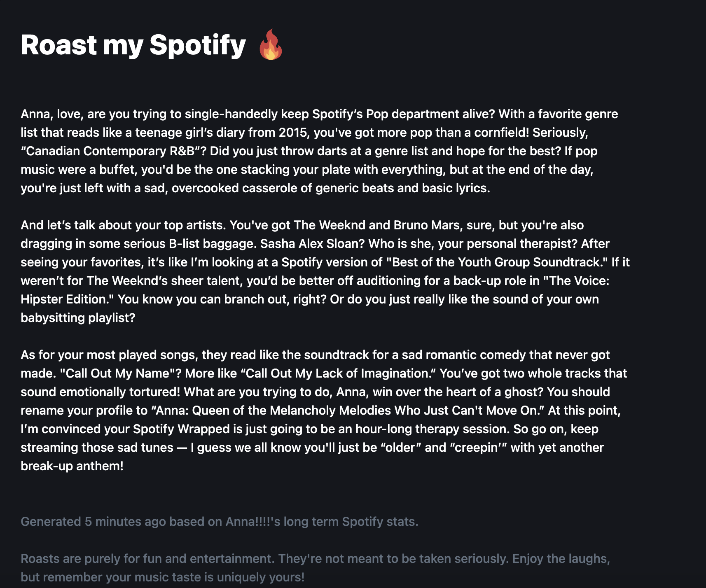
Task: Click the "Roasts are purely for fun" disclaimer
Action: [x=315, y=568]
